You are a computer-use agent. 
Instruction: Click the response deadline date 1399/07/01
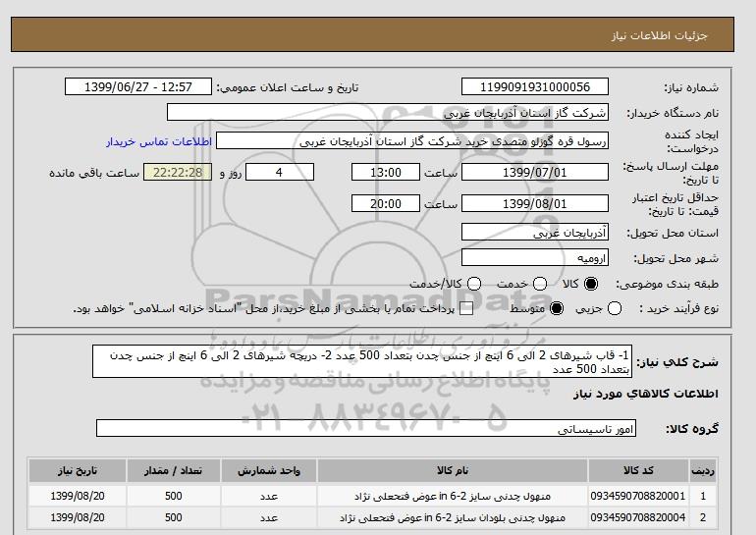pyautogui.click(x=535, y=172)
